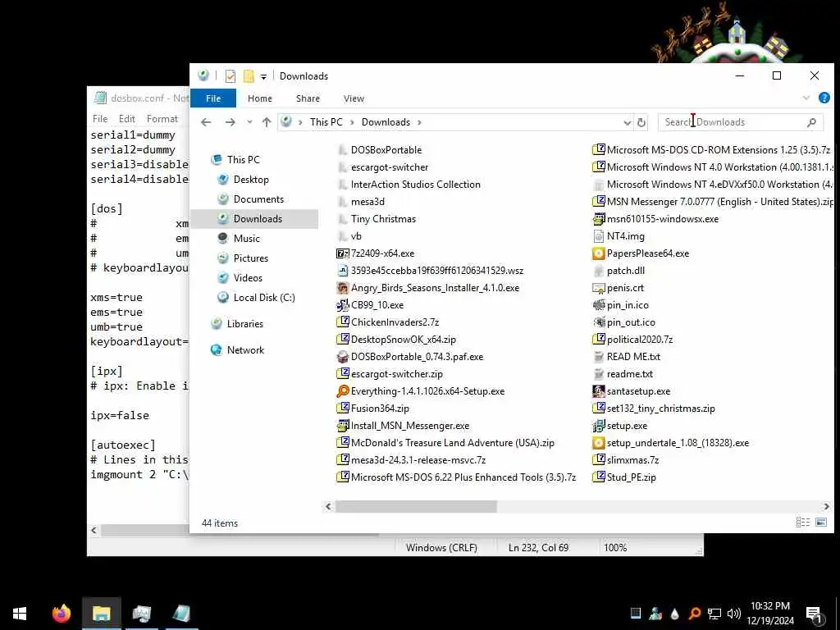
Task: Select the pin_out.ico file icon
Action: [x=598, y=322]
